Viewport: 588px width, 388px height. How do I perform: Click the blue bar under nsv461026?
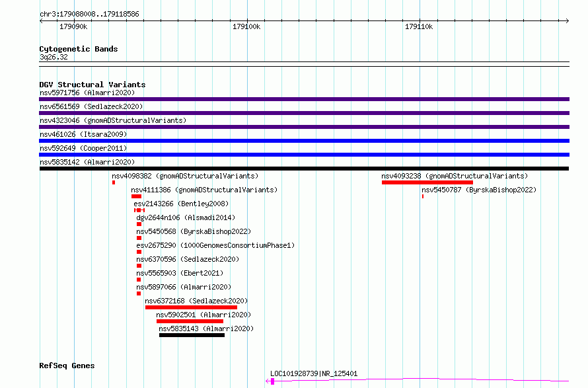click(x=304, y=141)
